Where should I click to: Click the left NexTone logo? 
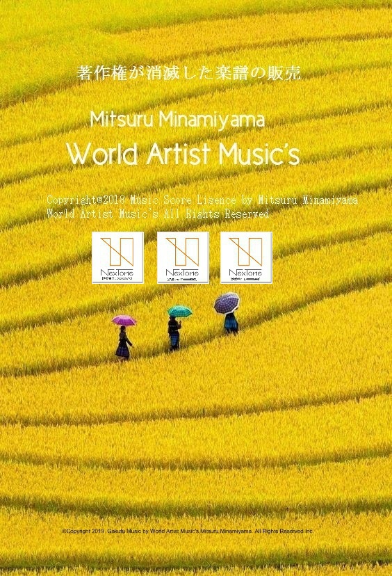point(118,257)
